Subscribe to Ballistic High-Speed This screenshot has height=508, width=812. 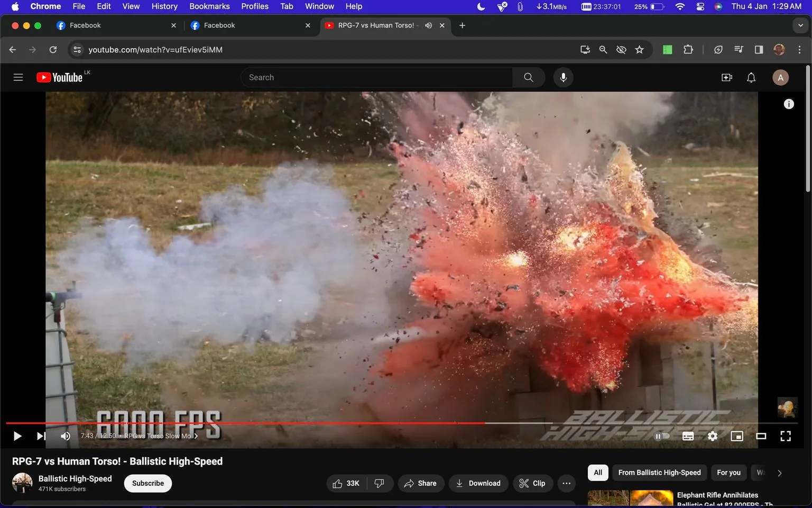tap(148, 483)
